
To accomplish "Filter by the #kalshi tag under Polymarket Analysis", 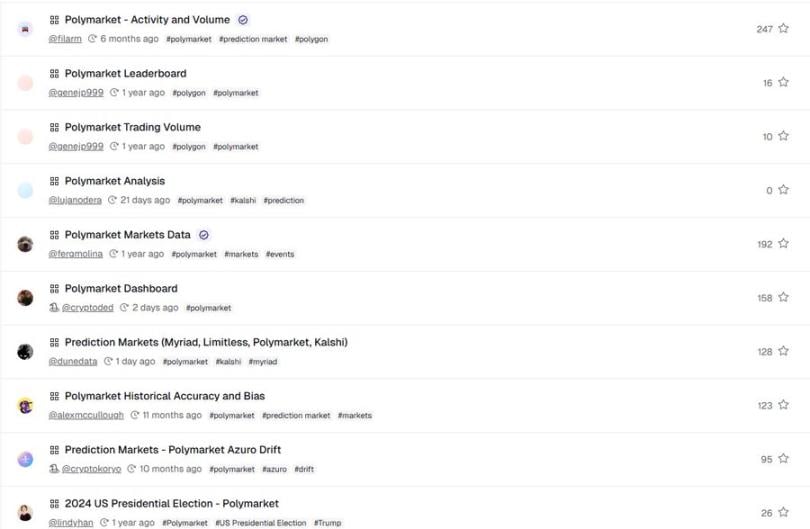I will click(x=243, y=201).
